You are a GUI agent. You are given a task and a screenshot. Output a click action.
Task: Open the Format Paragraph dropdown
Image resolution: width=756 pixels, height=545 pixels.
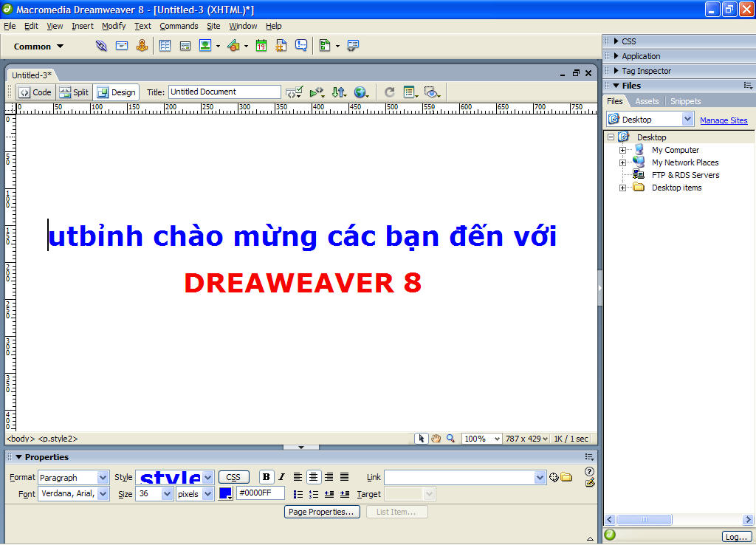103,478
